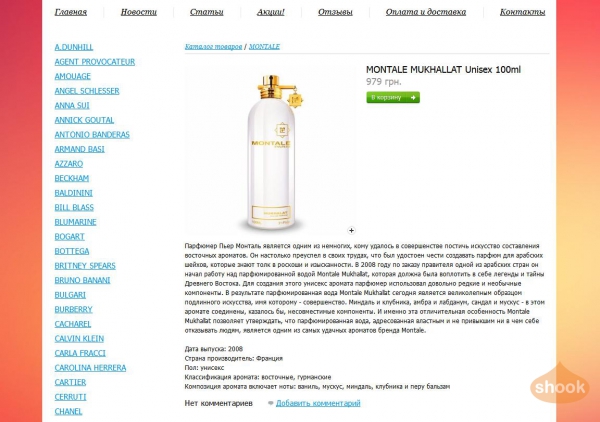The width and height of the screenshot is (600, 422).
Task: Open the Акции! menu item
Action: (x=271, y=12)
